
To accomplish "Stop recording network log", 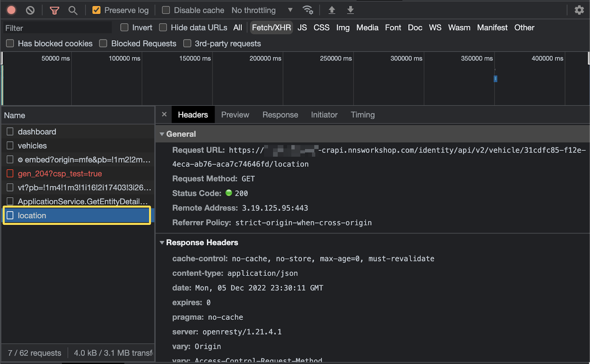I will pyautogui.click(x=11, y=10).
